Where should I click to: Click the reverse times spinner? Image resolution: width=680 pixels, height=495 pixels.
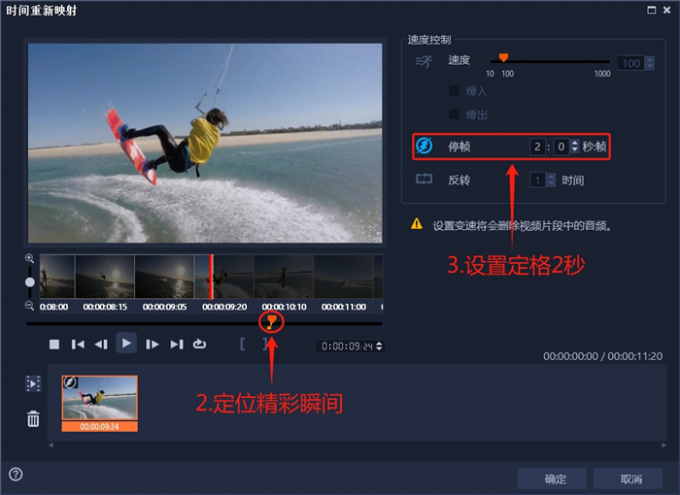click(x=551, y=180)
